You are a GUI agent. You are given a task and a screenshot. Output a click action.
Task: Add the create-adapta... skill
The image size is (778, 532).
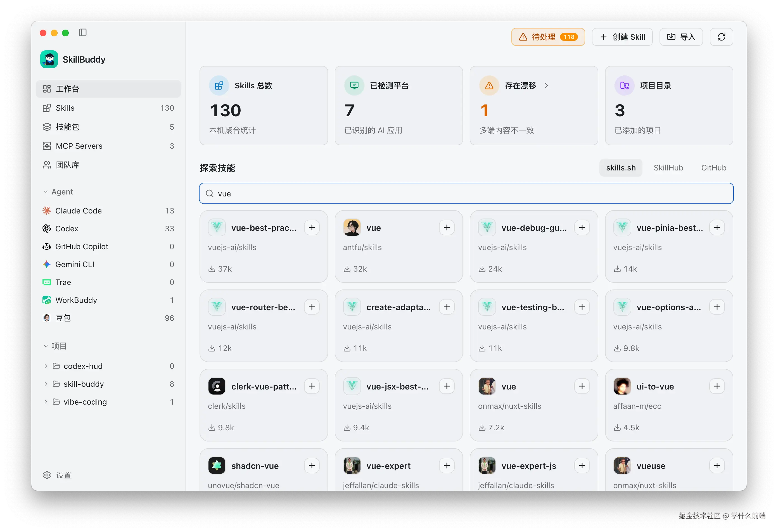click(447, 307)
